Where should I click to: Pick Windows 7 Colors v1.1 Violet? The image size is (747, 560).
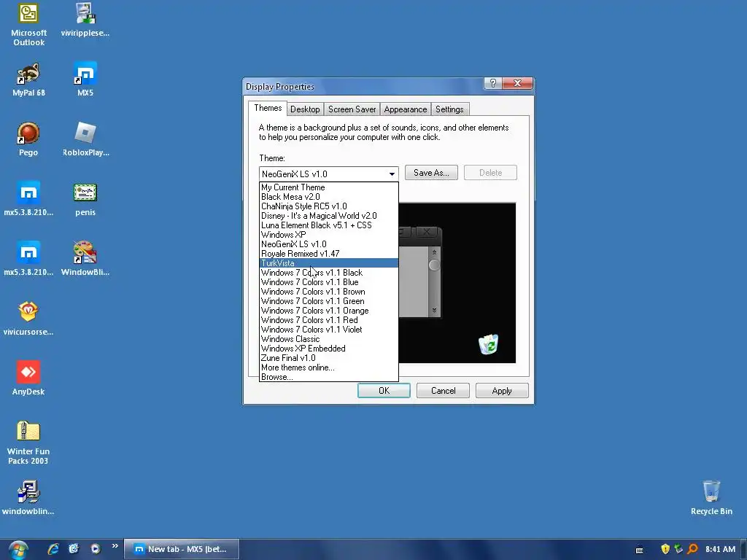329,330
